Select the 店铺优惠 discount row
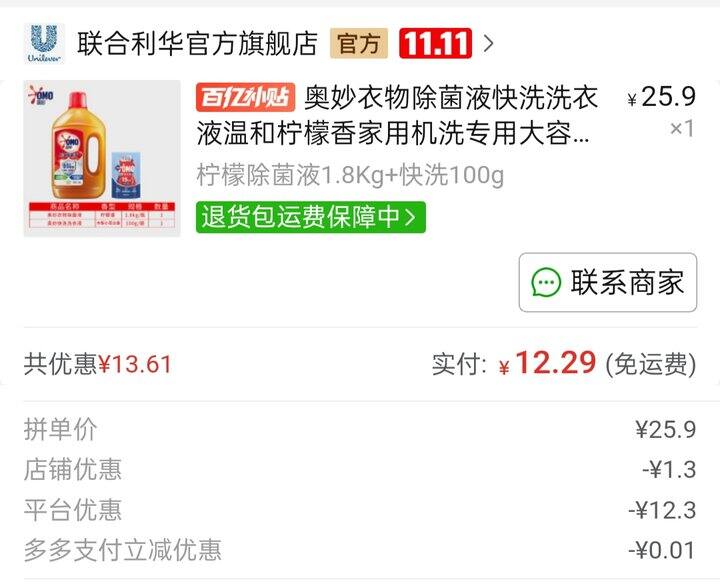The width and height of the screenshot is (720, 584). [360, 470]
